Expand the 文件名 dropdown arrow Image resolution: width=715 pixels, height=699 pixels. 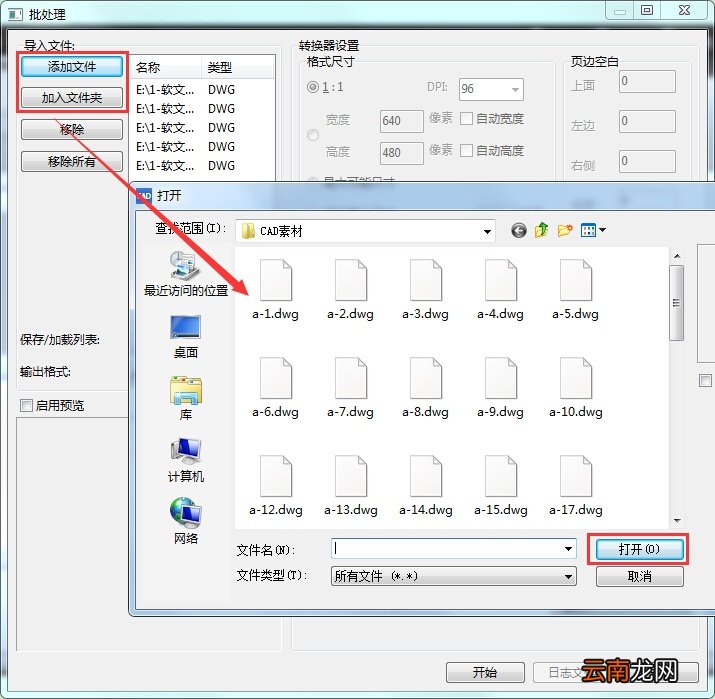click(x=568, y=549)
